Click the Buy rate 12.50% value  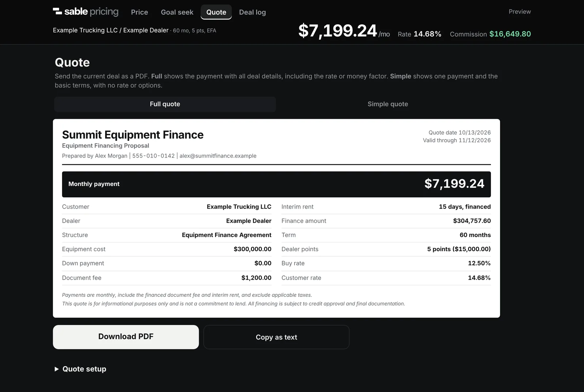pos(479,263)
